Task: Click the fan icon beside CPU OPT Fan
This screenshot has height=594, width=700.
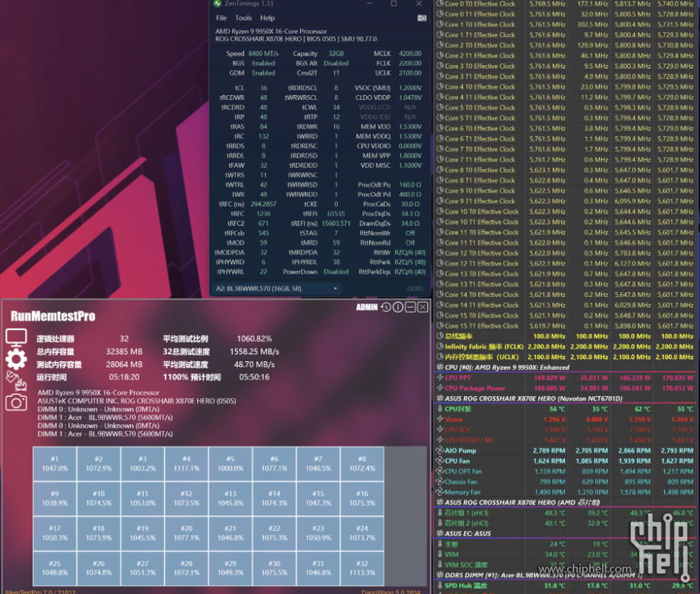Action: tap(440, 471)
